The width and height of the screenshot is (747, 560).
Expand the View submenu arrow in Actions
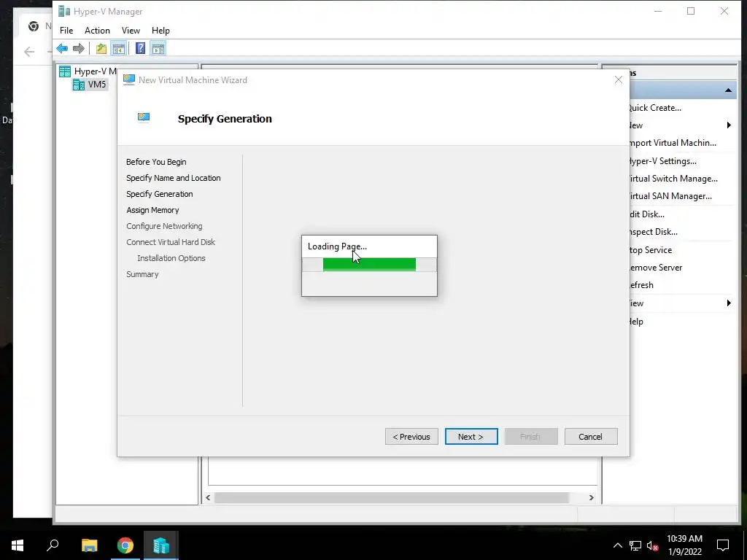[729, 303]
